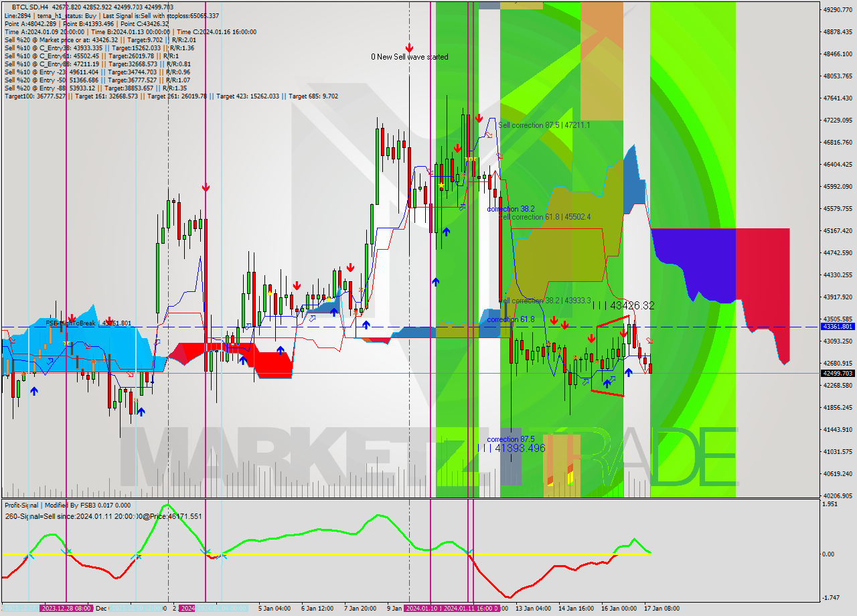Viewport: 857px width, 616px height.
Task: Click the 'Sell %10 @ Entry -23: 49611.404' line
Action: click(97, 72)
